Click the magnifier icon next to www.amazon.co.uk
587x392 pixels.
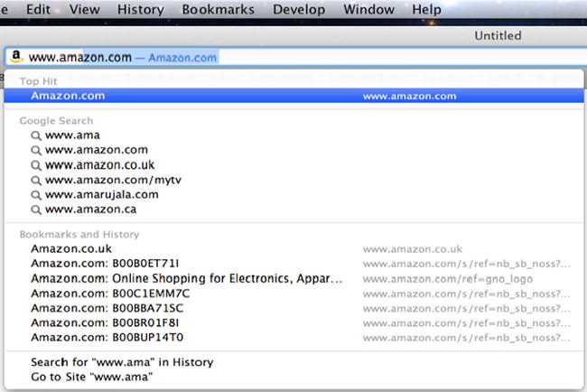tap(36, 165)
